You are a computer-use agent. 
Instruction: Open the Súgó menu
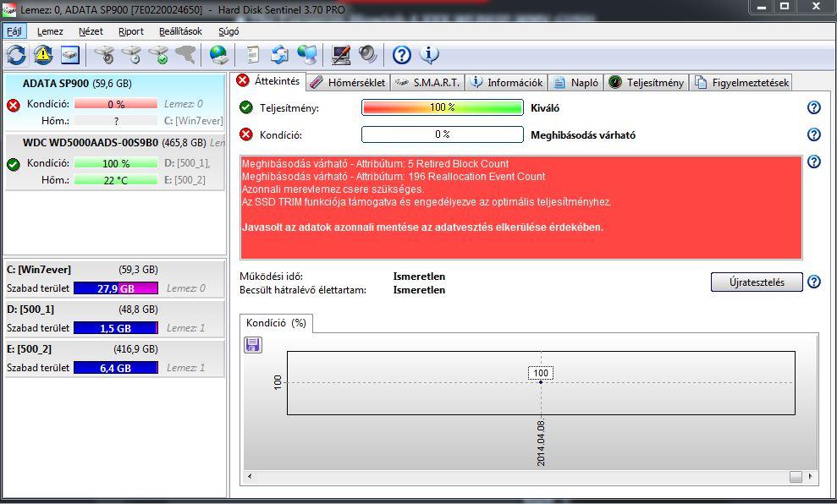tap(229, 31)
